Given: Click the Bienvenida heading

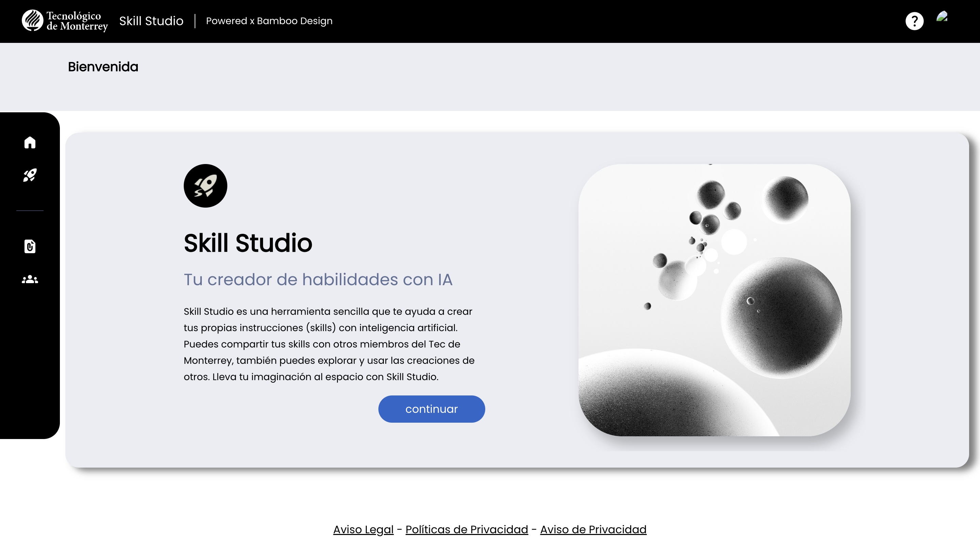Looking at the screenshot, I should click(x=103, y=67).
